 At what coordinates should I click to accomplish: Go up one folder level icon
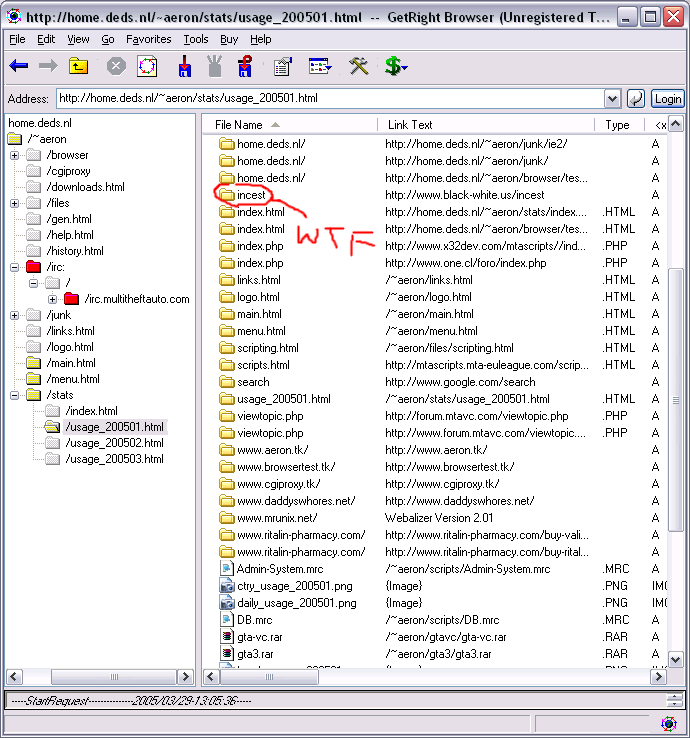click(x=79, y=66)
